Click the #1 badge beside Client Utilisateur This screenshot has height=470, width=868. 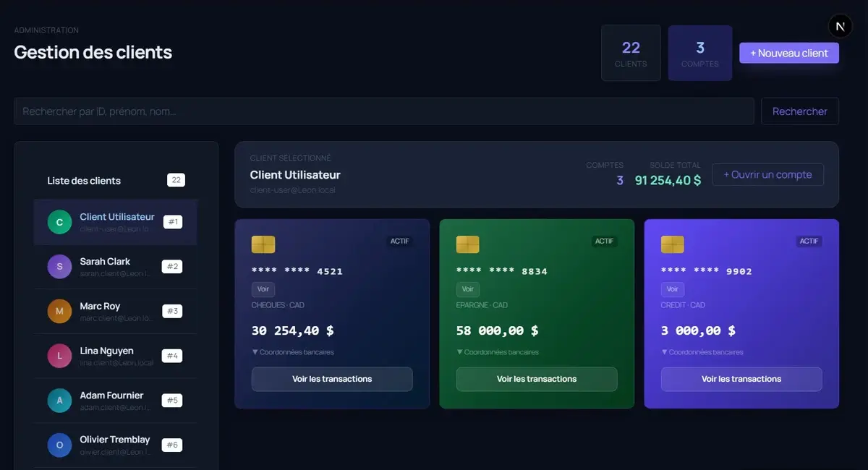pos(173,222)
